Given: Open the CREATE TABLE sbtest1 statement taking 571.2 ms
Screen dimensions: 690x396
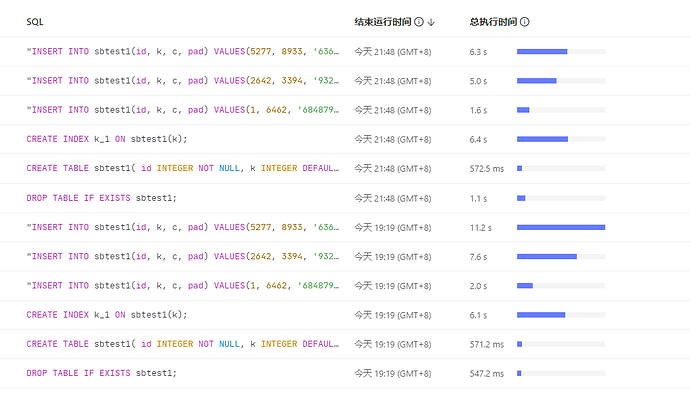Looking at the screenshot, I should pyautogui.click(x=183, y=344).
